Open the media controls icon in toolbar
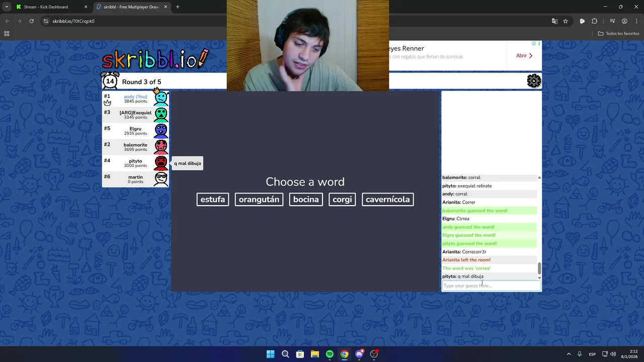The image size is (644, 362). pyautogui.click(x=612, y=21)
